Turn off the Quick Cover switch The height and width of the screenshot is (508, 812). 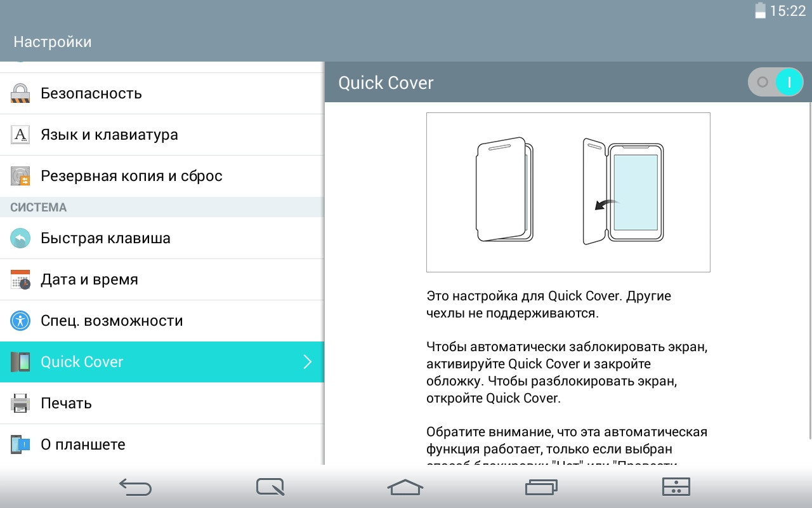coord(775,83)
